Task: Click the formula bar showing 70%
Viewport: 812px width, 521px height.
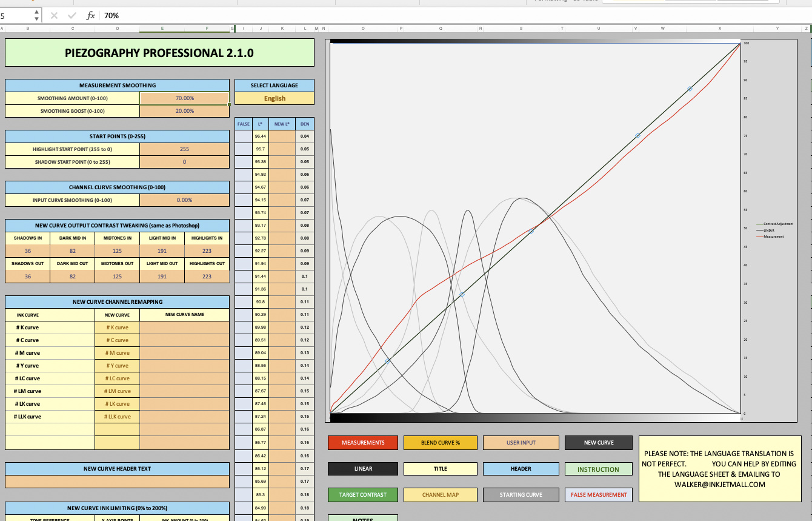Action: (454, 15)
